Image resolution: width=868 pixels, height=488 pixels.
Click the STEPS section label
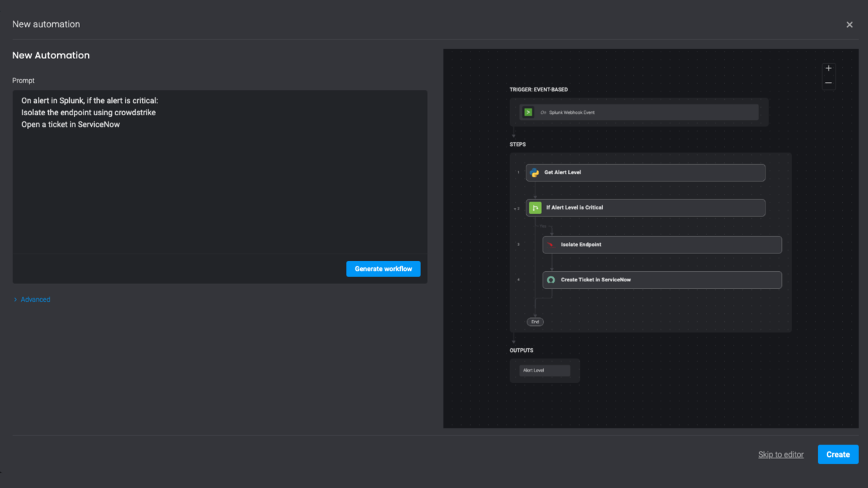(x=517, y=144)
